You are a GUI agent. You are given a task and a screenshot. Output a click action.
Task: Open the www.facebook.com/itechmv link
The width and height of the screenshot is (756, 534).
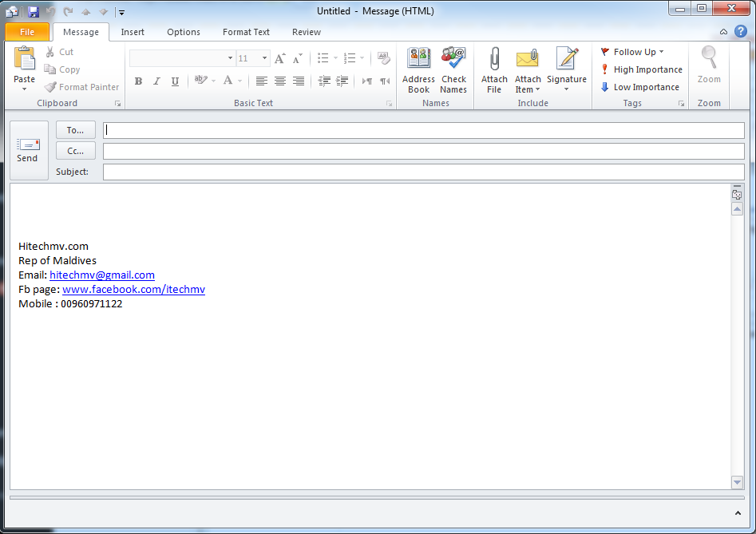tap(133, 290)
